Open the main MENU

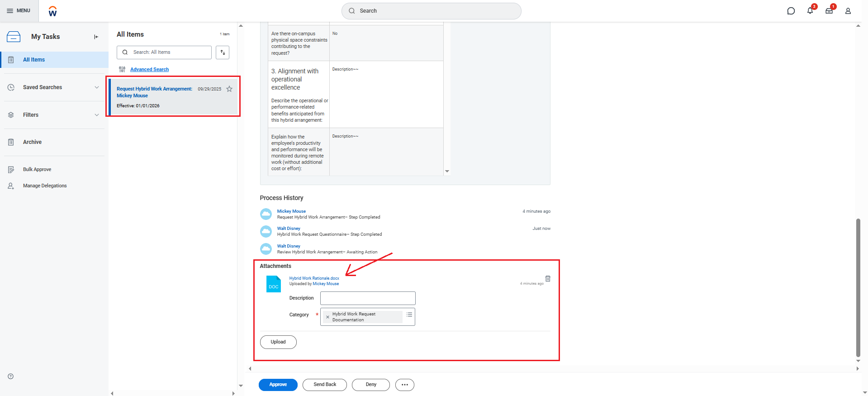click(x=19, y=11)
